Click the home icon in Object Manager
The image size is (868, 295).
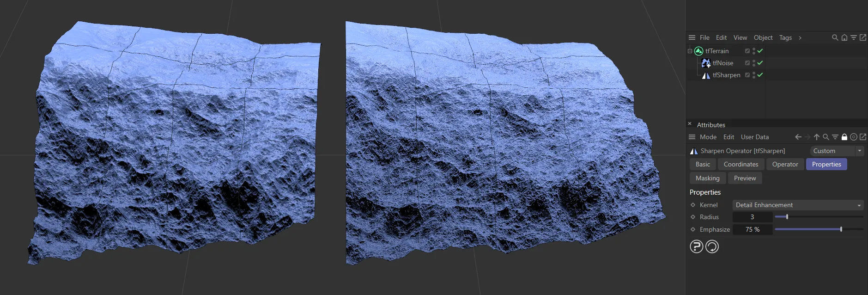[x=844, y=37]
